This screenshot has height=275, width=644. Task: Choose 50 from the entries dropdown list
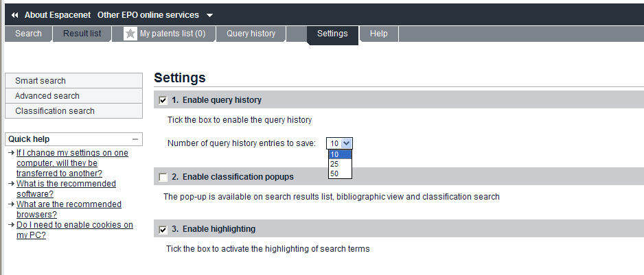click(x=340, y=174)
